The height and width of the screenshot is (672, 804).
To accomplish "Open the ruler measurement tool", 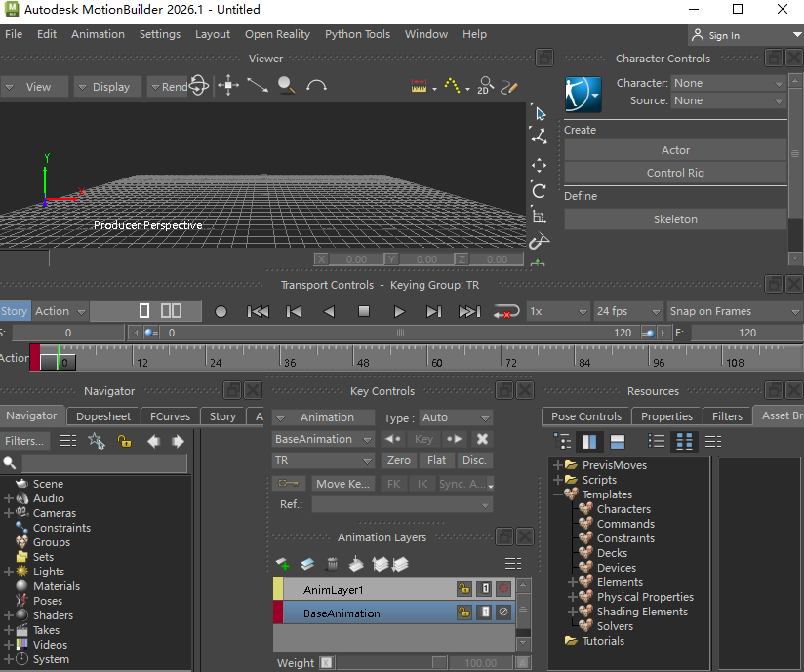I will pos(419,86).
